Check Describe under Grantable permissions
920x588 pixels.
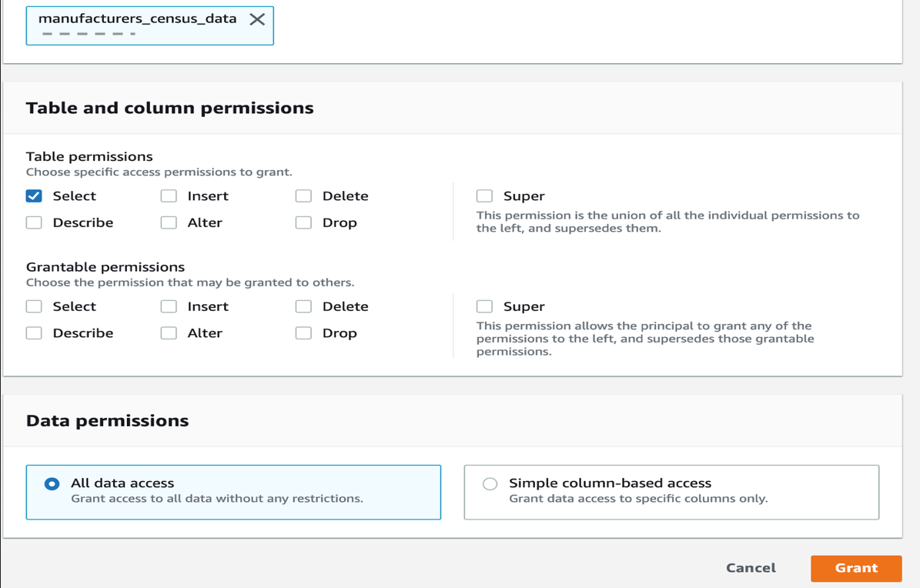point(34,333)
